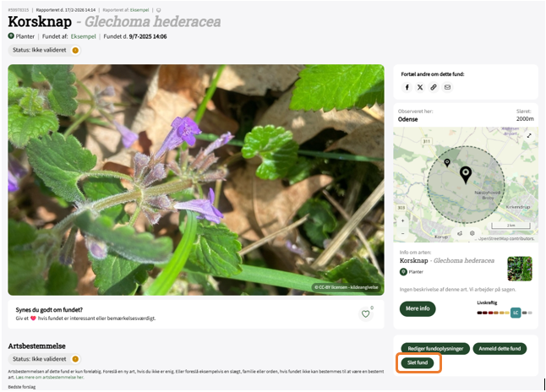The height and width of the screenshot is (392, 546).
Task: Delete the find with Slet fund
Action: click(418, 362)
